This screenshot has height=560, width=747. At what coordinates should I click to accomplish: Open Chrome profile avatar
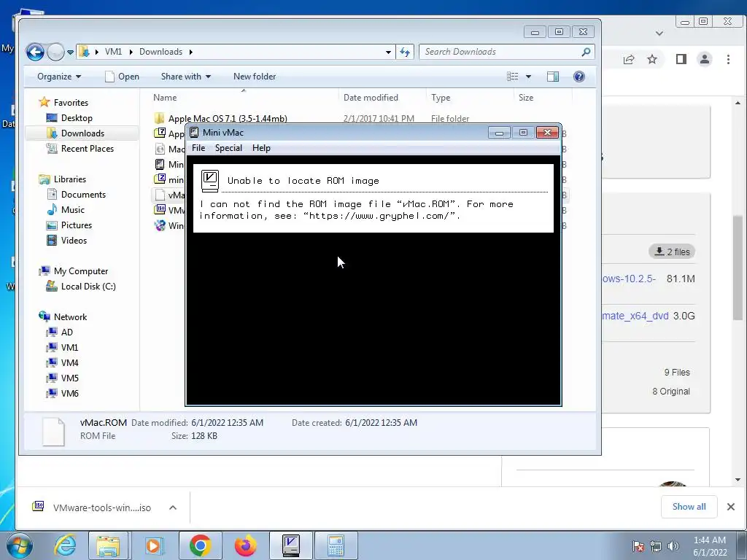pos(705,59)
